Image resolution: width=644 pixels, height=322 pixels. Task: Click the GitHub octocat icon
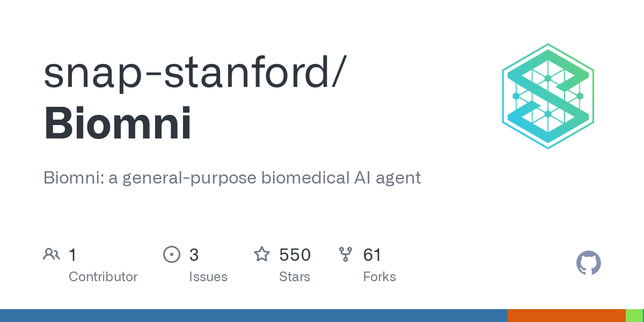point(589,263)
